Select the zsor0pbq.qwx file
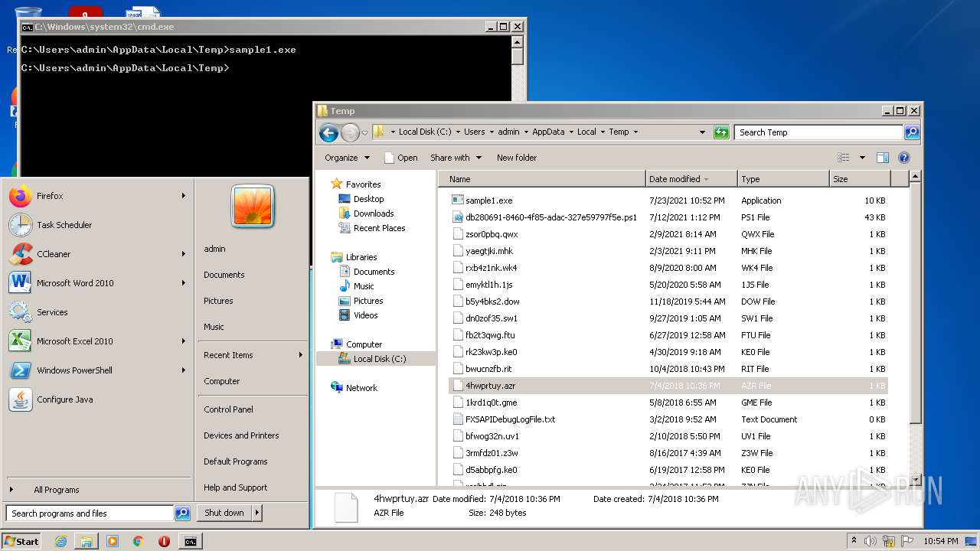The image size is (980, 551). tap(491, 234)
